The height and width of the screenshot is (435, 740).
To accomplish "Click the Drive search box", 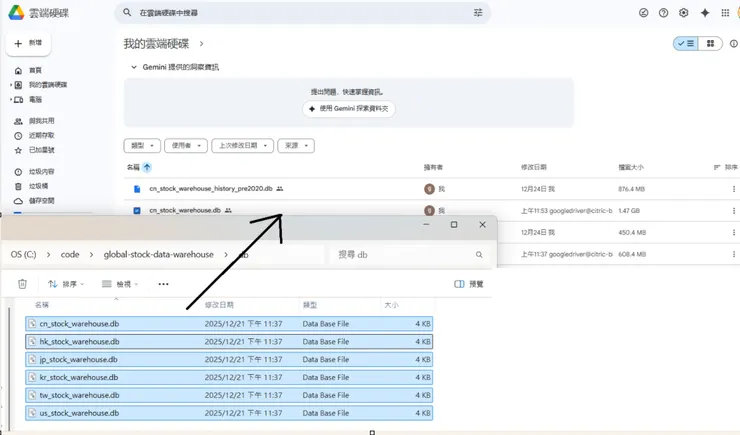I will 303,13.
